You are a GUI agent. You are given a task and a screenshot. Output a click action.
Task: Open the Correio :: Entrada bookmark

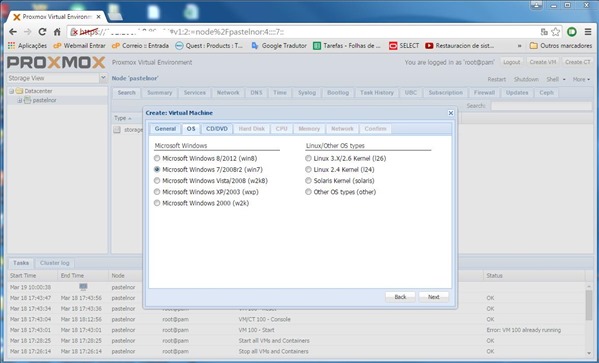coord(140,45)
